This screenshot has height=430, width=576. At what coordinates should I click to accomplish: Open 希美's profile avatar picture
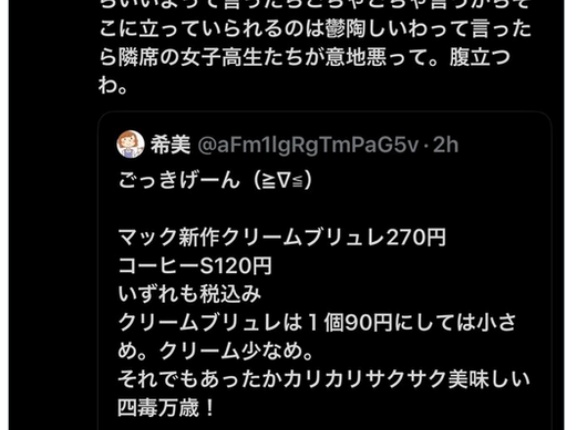(x=130, y=144)
